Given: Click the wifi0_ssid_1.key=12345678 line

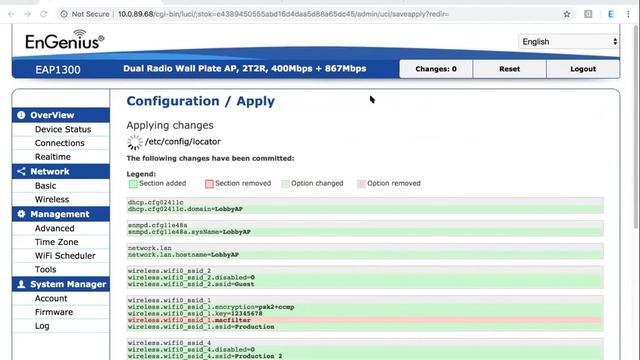Looking at the screenshot, I should click(365, 313).
